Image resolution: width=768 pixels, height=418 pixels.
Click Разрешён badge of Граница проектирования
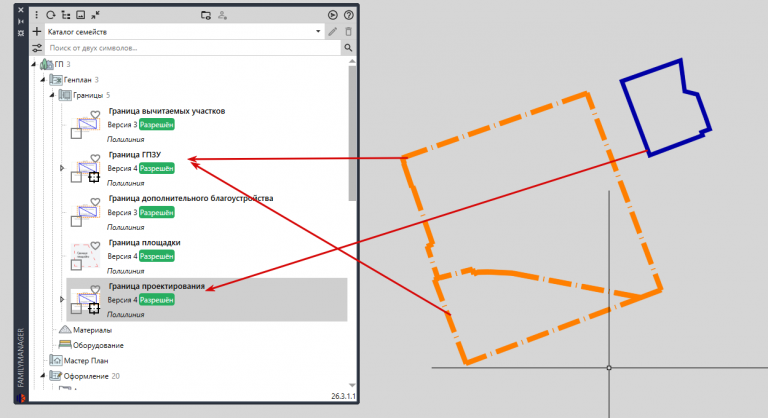point(157,299)
